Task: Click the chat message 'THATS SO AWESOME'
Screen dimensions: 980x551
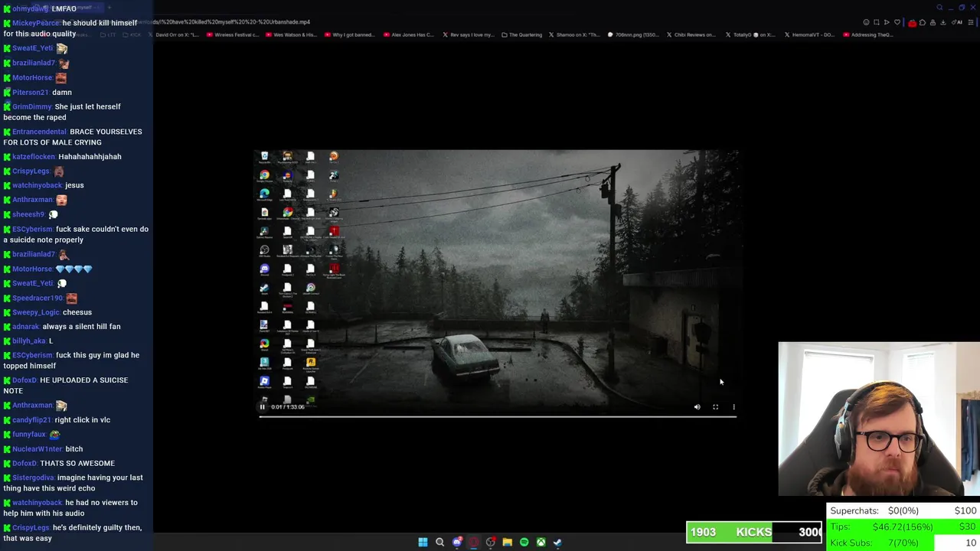Action: (x=77, y=463)
